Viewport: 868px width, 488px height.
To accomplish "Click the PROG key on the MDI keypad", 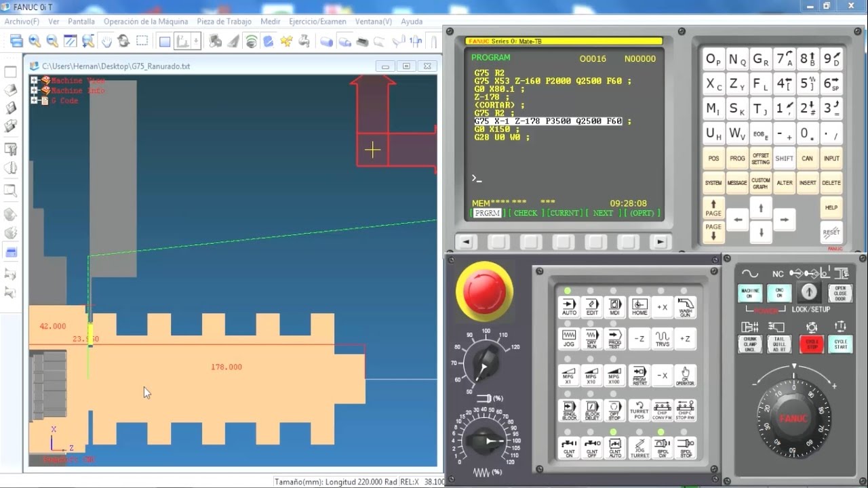I will coord(737,159).
